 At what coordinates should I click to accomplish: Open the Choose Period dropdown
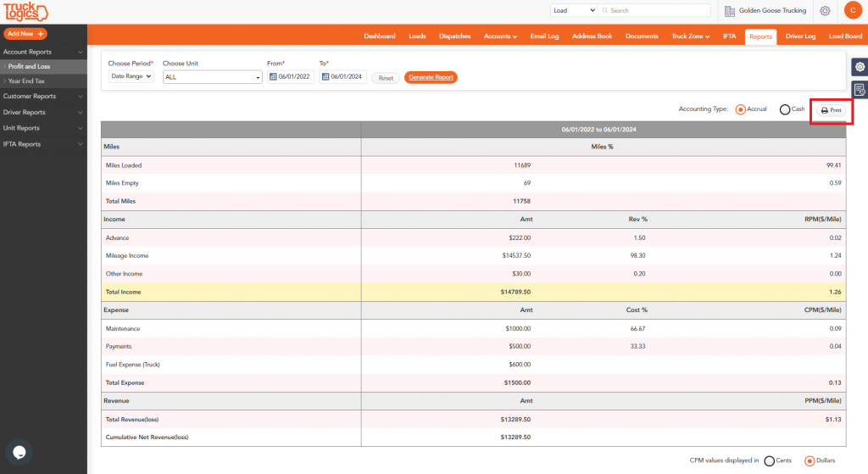131,76
